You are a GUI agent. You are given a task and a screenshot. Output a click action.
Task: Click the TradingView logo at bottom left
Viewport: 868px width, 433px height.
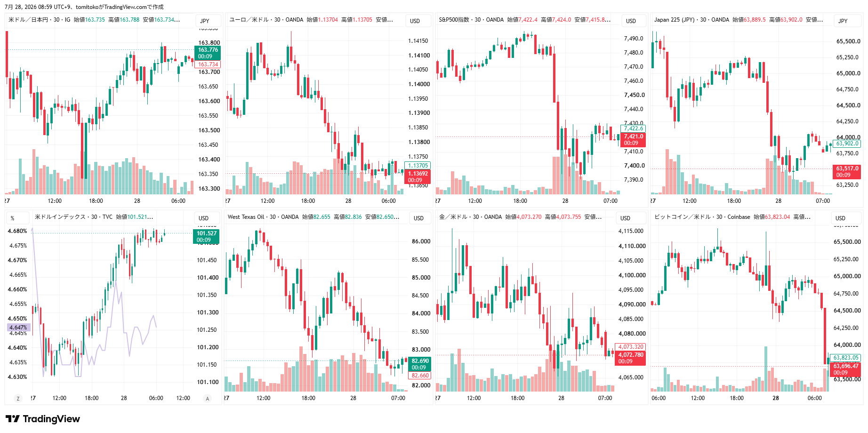click(x=43, y=419)
